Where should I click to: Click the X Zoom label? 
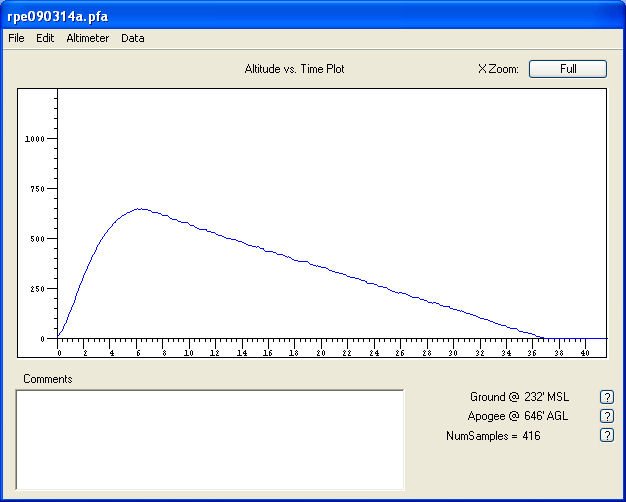498,69
